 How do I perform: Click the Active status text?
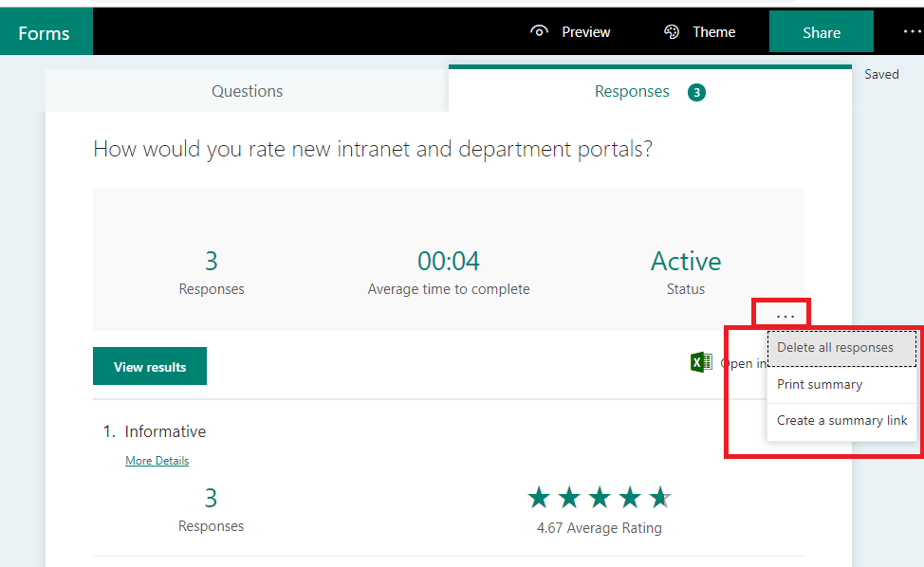coord(685,260)
